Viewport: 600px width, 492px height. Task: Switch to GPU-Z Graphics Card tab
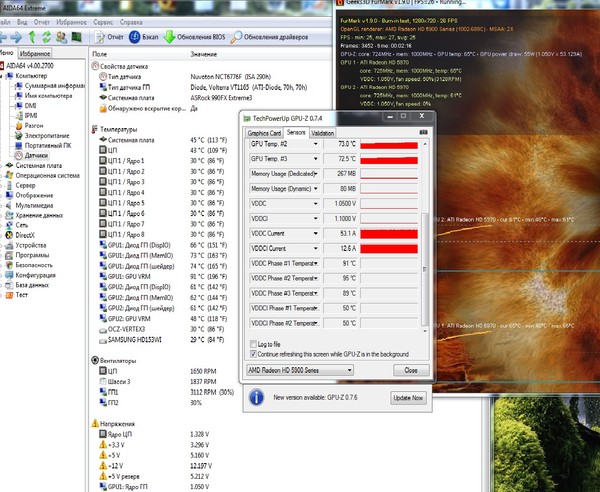(264, 133)
